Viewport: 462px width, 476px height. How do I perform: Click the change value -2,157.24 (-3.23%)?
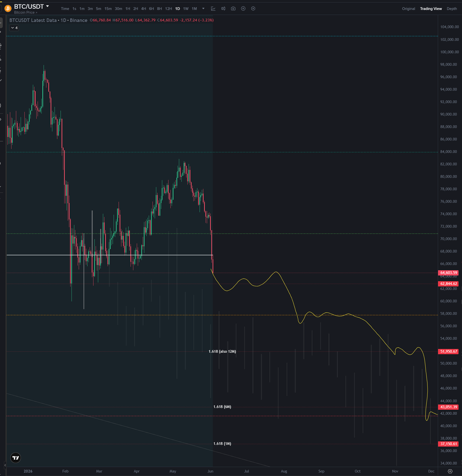coord(196,20)
